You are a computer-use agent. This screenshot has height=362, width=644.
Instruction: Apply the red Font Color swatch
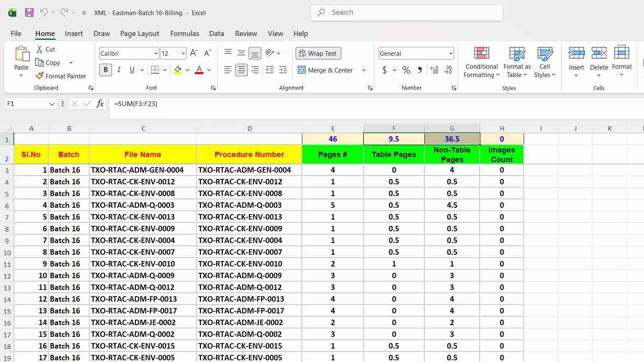(x=199, y=70)
